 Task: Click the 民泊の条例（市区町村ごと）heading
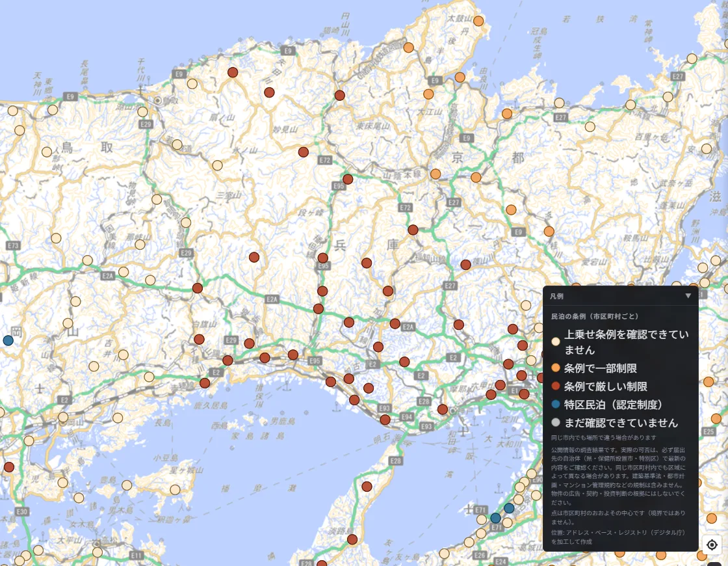point(595,316)
